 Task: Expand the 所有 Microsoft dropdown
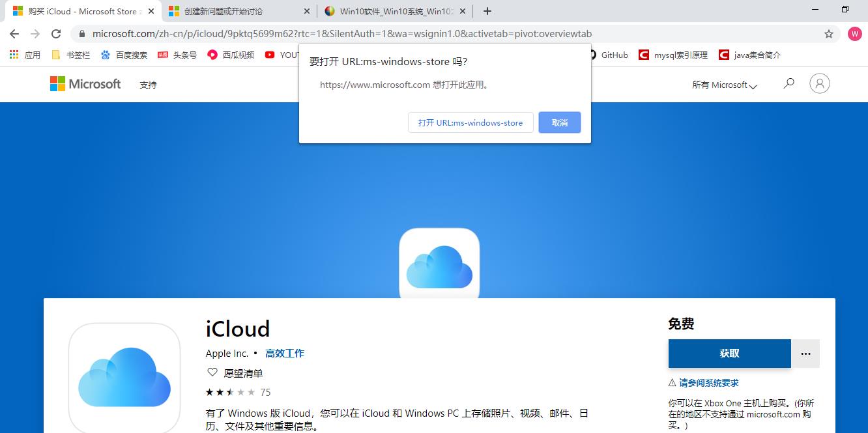pos(725,85)
